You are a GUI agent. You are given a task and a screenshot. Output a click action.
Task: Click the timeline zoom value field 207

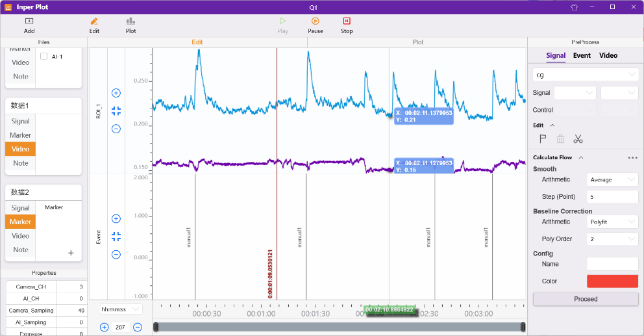click(121, 328)
